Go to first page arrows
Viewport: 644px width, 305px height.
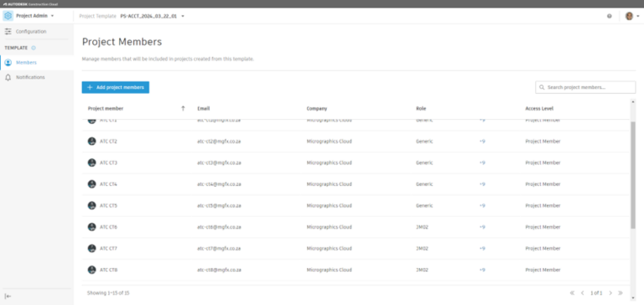572,293
